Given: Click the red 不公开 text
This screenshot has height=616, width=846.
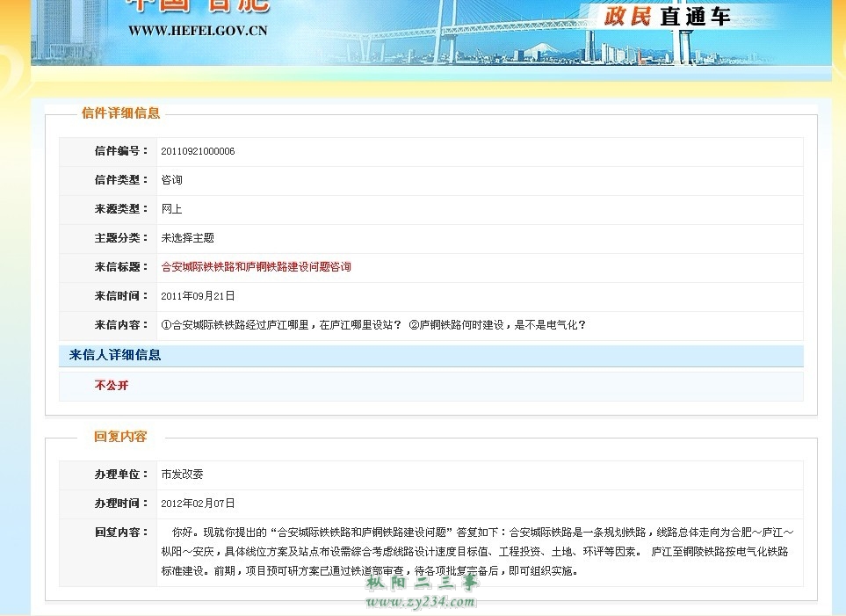Looking at the screenshot, I should click(x=112, y=386).
